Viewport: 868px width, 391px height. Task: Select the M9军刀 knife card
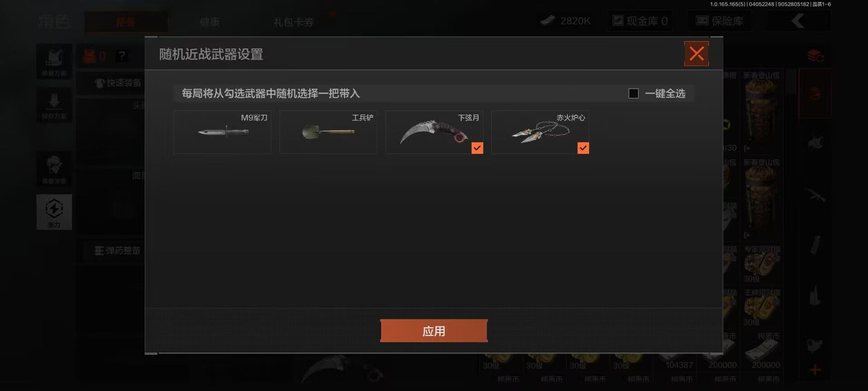point(222,132)
